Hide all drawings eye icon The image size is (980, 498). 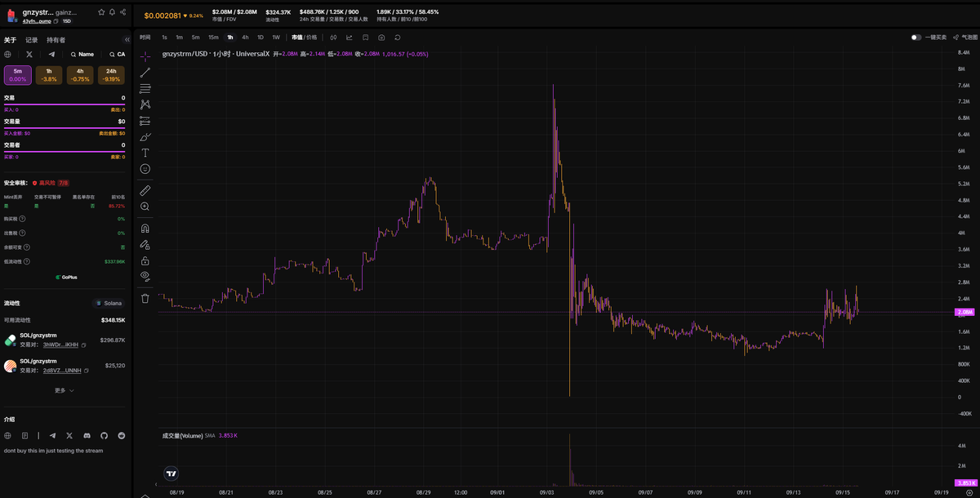pos(145,277)
